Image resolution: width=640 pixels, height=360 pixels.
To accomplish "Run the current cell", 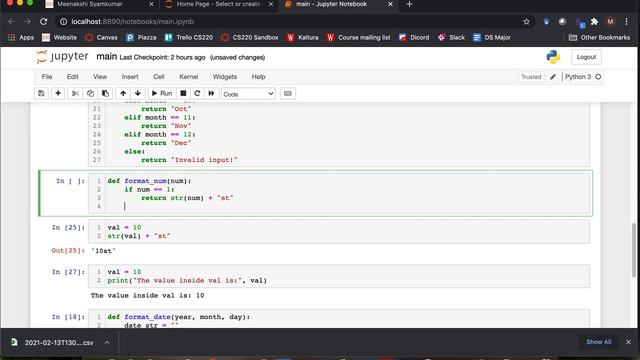I will point(162,93).
